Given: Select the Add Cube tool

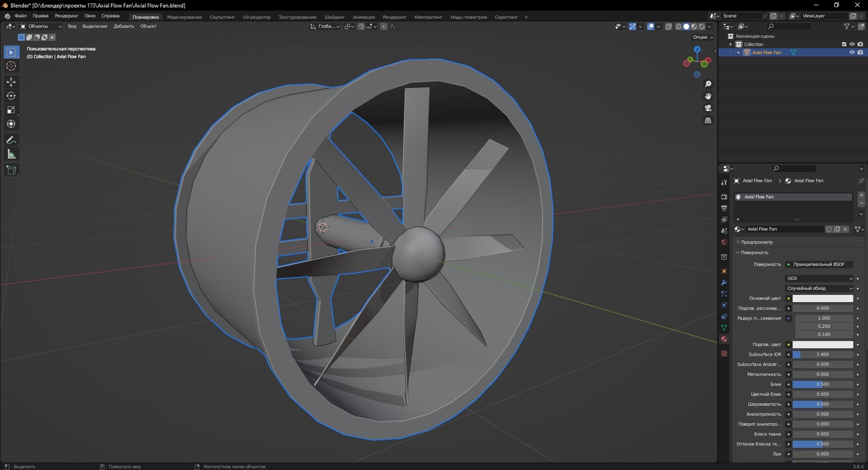Looking at the screenshot, I should pyautogui.click(x=11, y=170).
